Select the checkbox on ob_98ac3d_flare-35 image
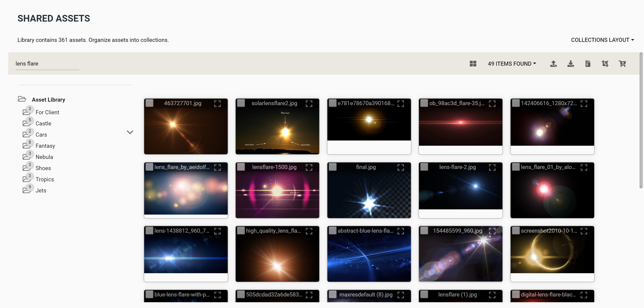 point(424,103)
